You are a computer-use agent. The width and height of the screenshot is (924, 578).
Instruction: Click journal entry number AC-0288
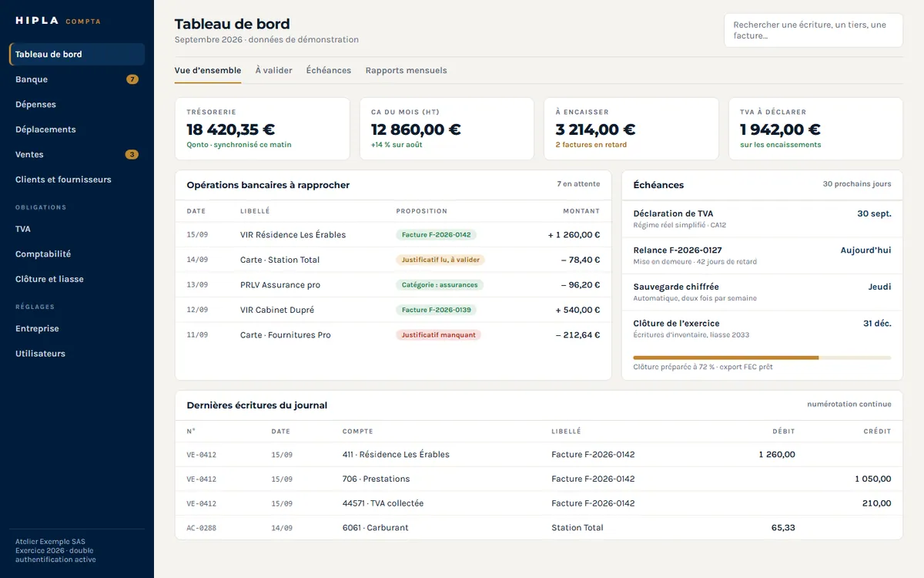click(x=201, y=528)
